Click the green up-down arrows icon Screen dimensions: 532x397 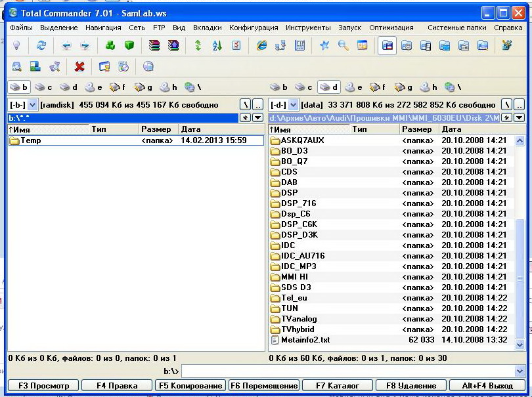click(198, 45)
